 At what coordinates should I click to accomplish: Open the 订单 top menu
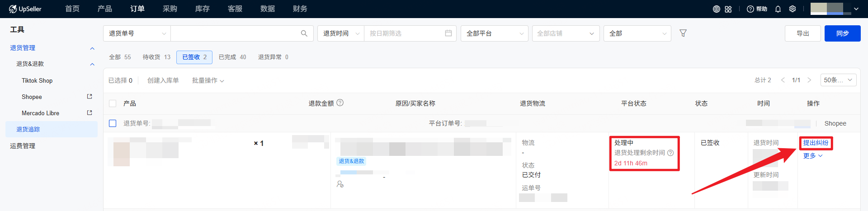point(137,9)
